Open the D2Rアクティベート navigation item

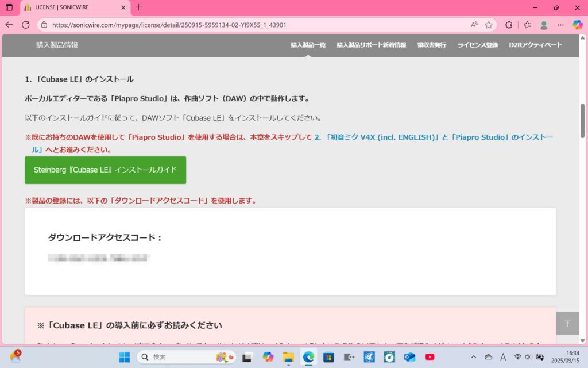535,45
